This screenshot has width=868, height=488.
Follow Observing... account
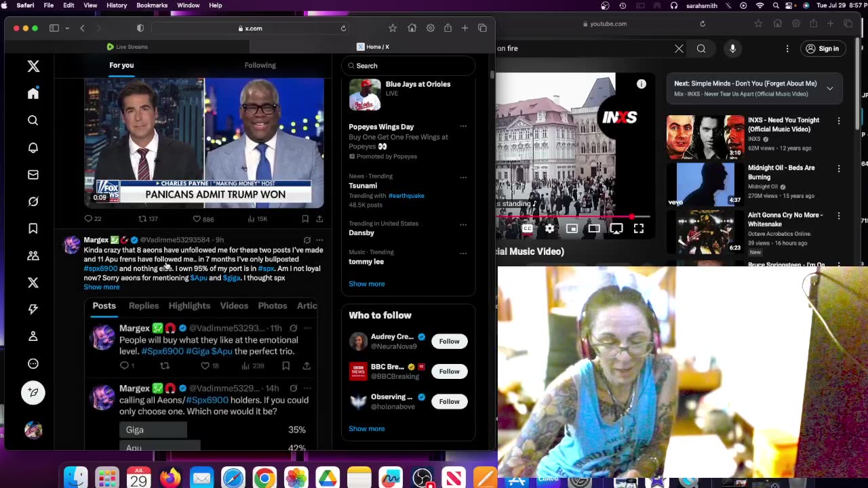tap(449, 401)
